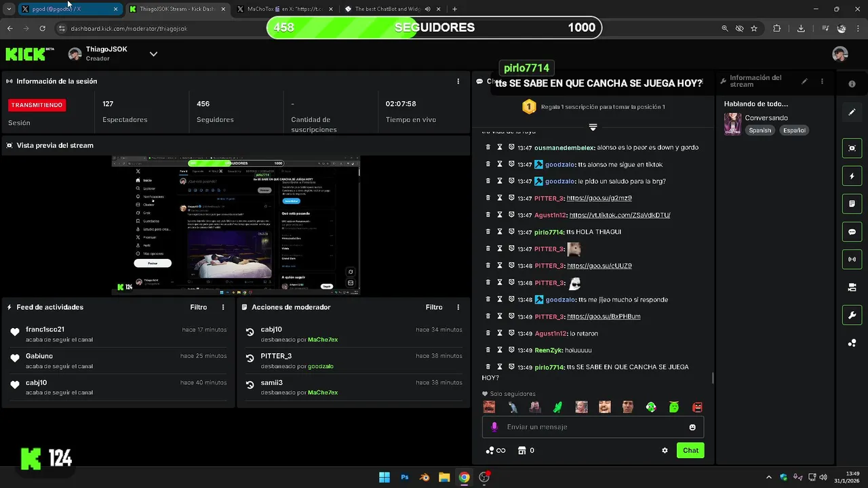The width and height of the screenshot is (868, 488).
Task: Toggle the camera panel icon in the sidebar
Action: (x=852, y=287)
